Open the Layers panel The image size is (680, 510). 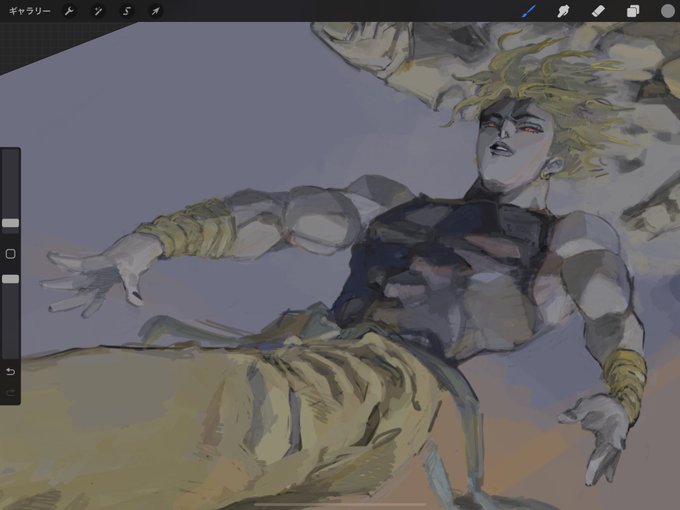point(633,11)
